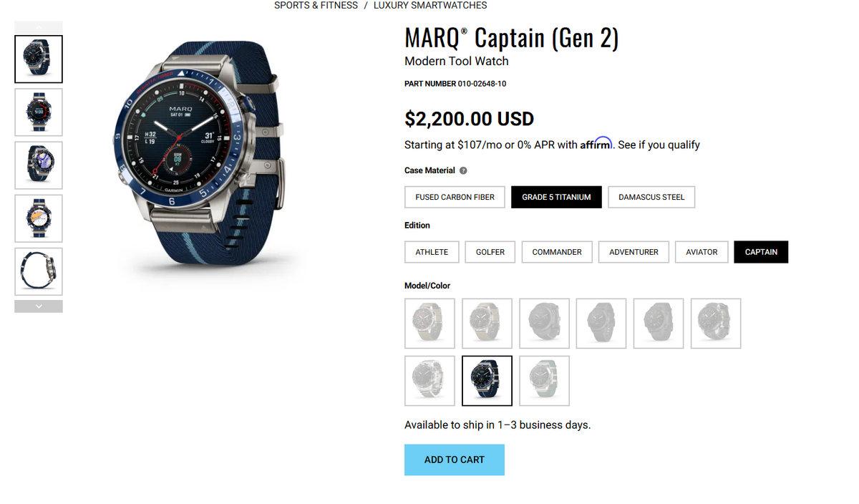Click the second watch thumbnail in sidebar

[x=38, y=112]
